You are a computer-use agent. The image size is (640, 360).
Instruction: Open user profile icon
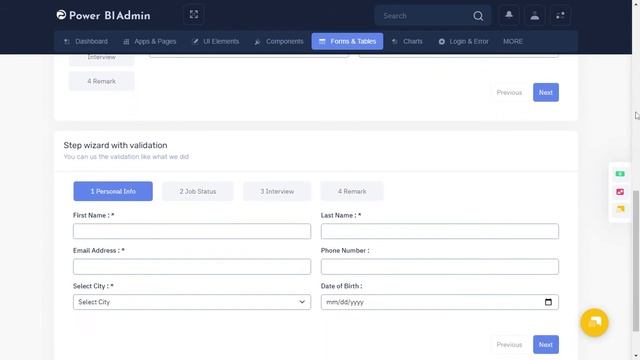pyautogui.click(x=535, y=16)
